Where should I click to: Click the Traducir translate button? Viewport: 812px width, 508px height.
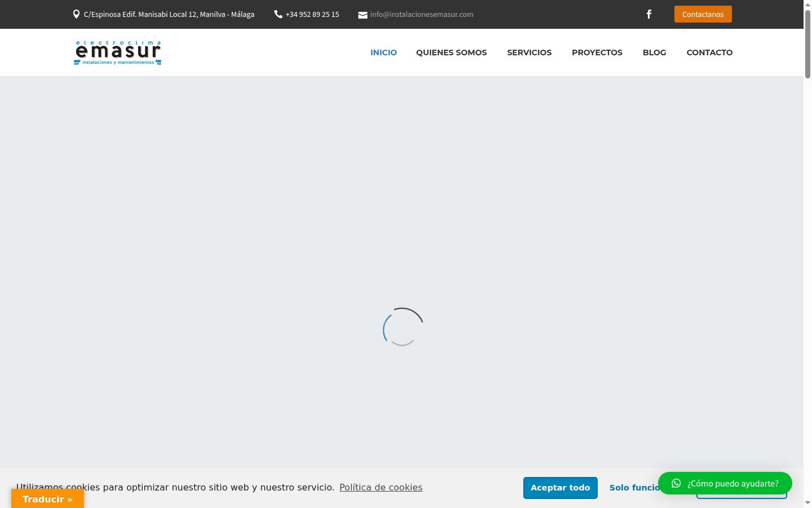tap(47, 499)
